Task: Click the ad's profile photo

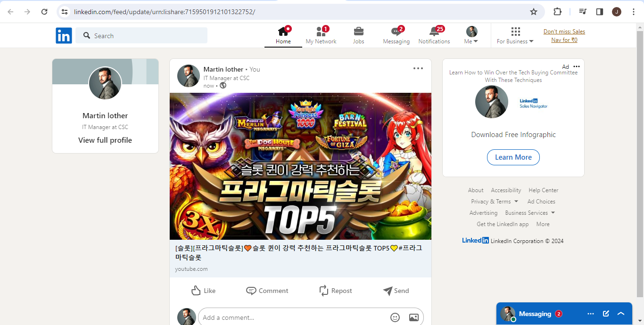Action: click(x=492, y=102)
